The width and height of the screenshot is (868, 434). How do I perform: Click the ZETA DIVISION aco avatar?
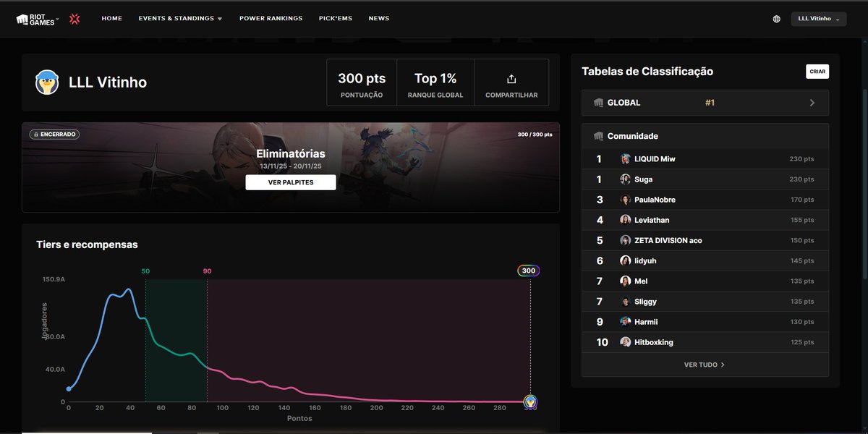[625, 240]
